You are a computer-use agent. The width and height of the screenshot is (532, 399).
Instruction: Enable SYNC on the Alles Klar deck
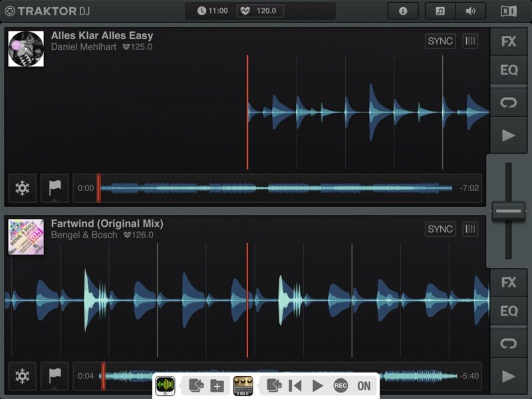click(x=440, y=41)
